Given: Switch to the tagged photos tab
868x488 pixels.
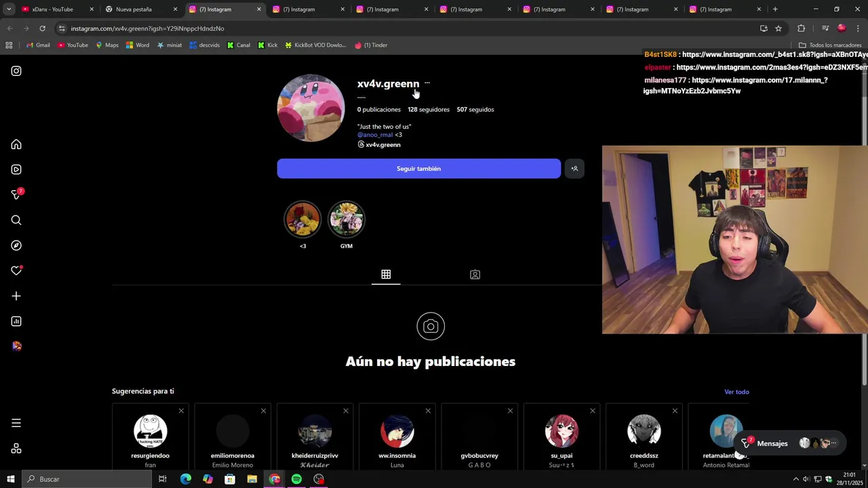Looking at the screenshot, I should click(475, 274).
